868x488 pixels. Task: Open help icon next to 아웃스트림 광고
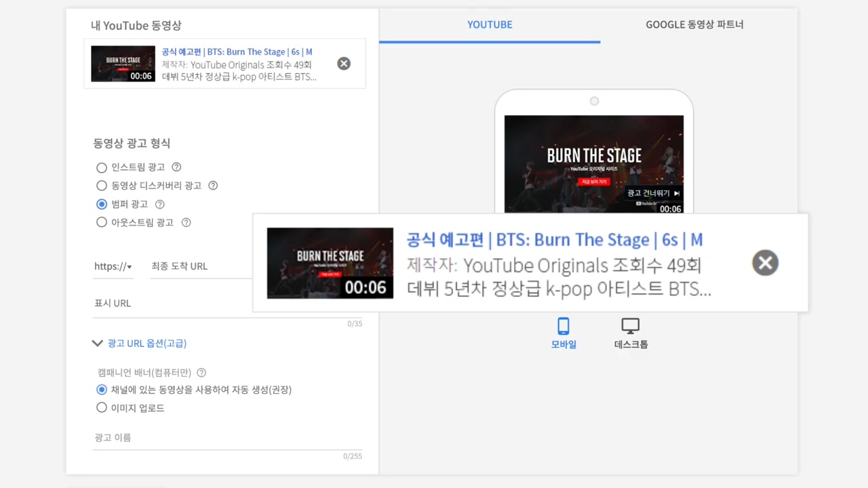pos(186,222)
